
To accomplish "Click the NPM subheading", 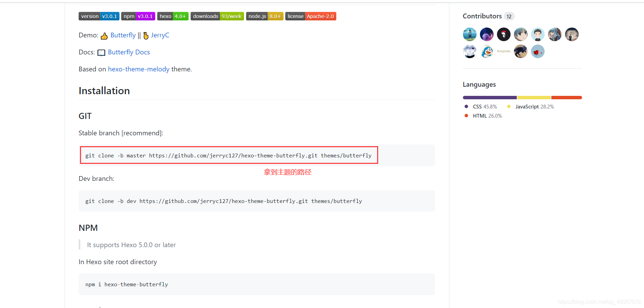I will click(x=88, y=228).
